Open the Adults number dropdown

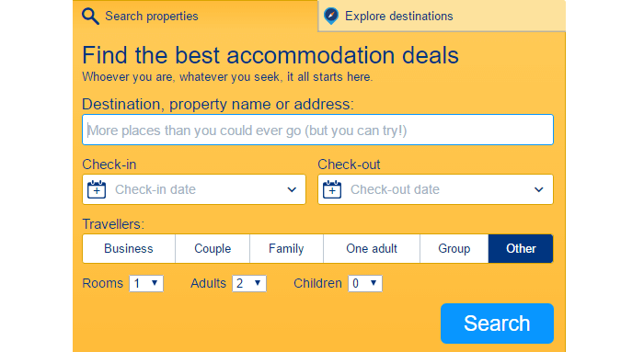tap(249, 283)
